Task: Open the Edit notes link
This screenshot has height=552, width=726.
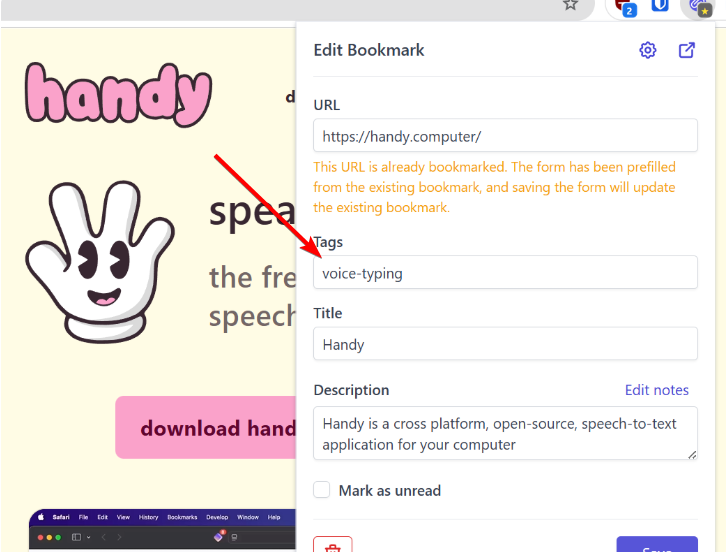Action: (656, 390)
